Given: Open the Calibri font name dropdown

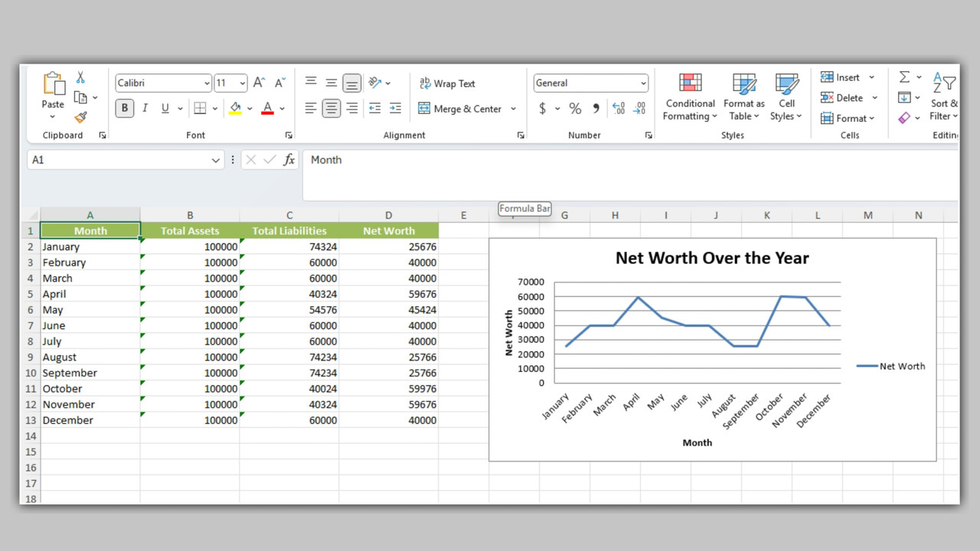Looking at the screenshot, I should click(x=207, y=83).
